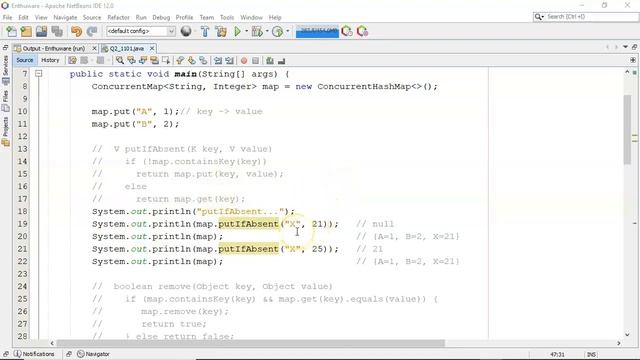Click vertical scrollbar down arrow

pos(627,335)
